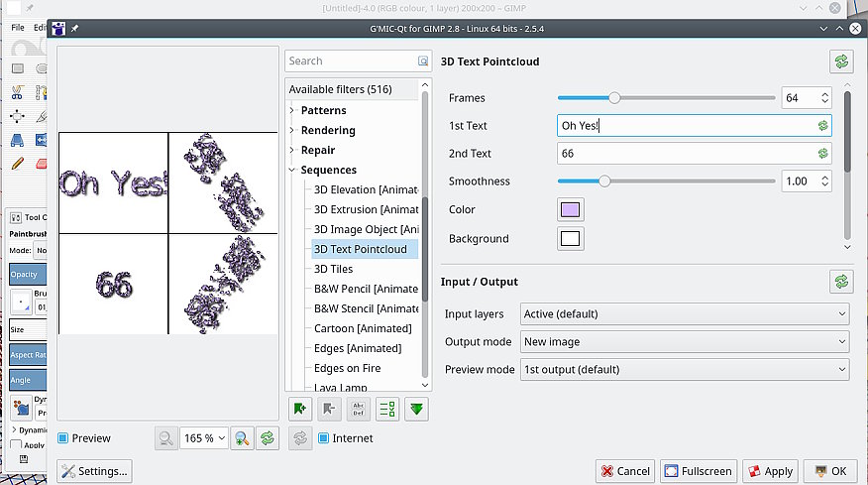
Task: Click the rename fave Abc Def icon
Action: pyautogui.click(x=358, y=409)
